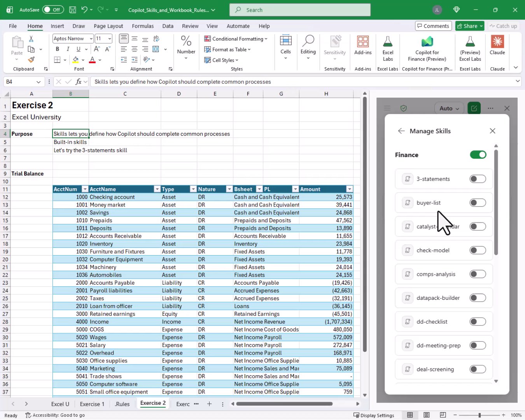Viewport: 525px width, 420px height.
Task: Click the zoom slider handle
Action: coord(479,415)
